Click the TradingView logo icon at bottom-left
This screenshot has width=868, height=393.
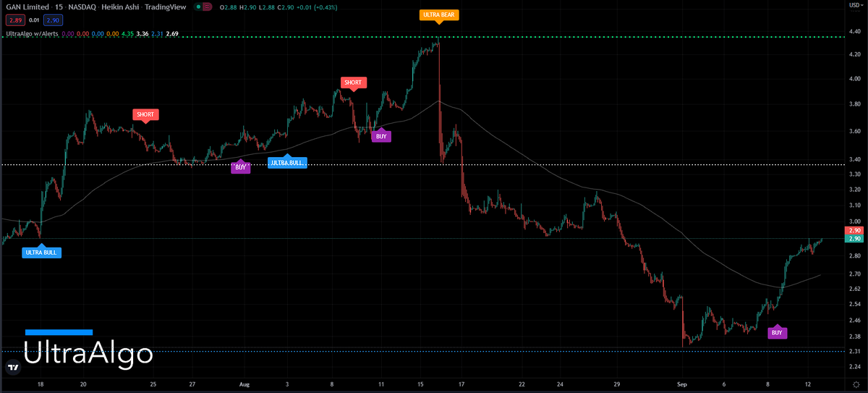tap(13, 368)
